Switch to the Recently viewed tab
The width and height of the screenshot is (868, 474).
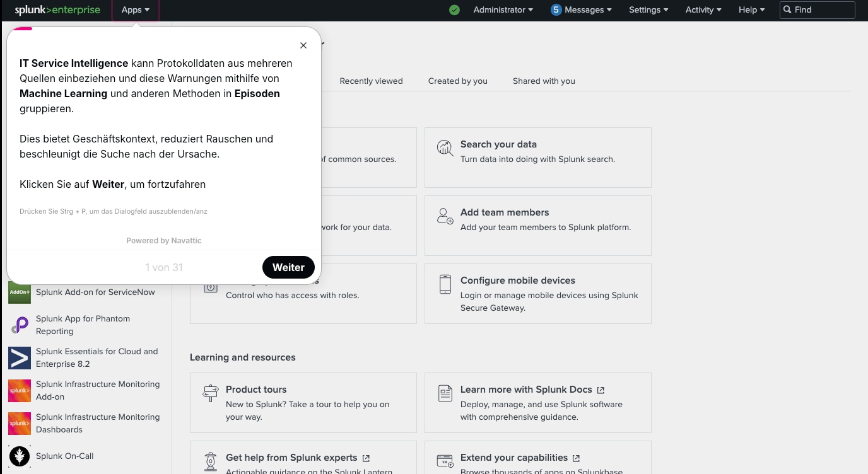(371, 81)
